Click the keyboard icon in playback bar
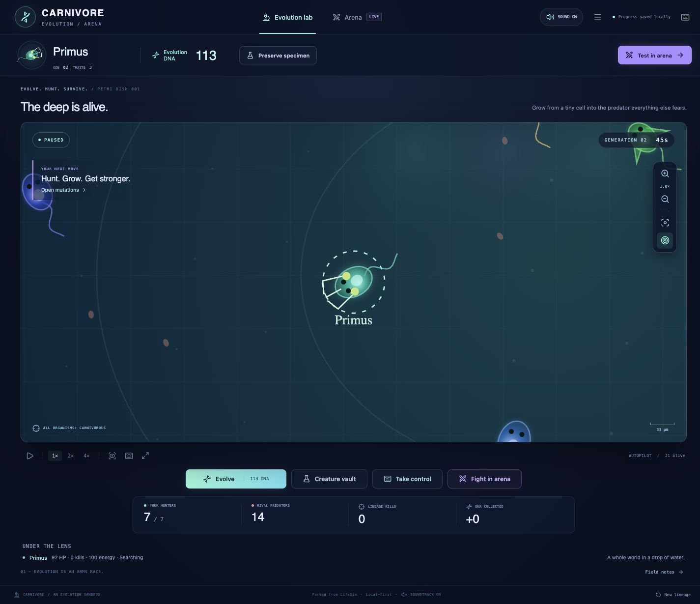700x604 pixels. point(129,456)
